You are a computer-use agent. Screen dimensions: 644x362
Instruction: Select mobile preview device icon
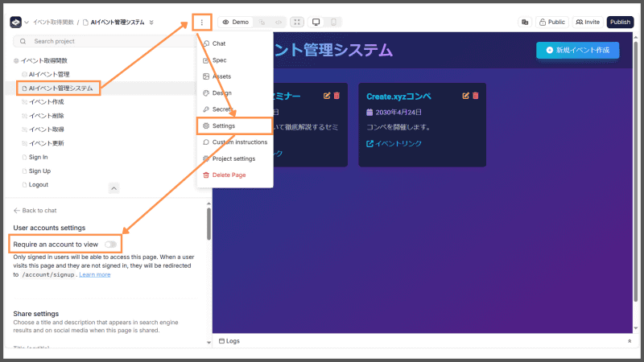[333, 23]
